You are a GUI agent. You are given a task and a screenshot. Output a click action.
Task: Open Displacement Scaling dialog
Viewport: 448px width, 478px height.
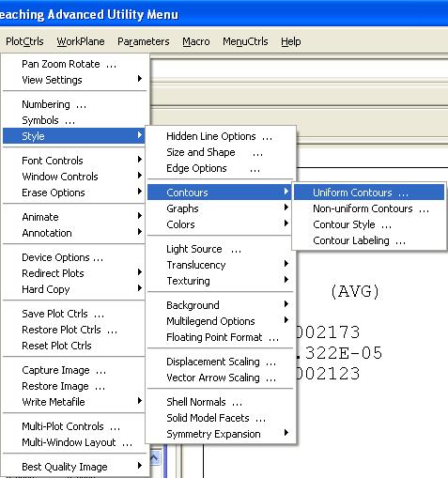coord(221,362)
